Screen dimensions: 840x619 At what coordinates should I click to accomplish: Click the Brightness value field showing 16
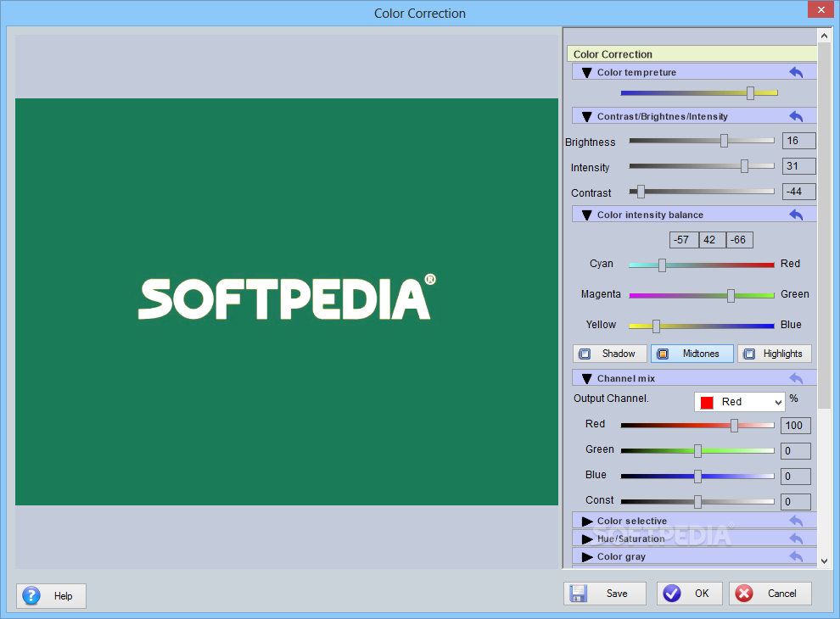(798, 140)
